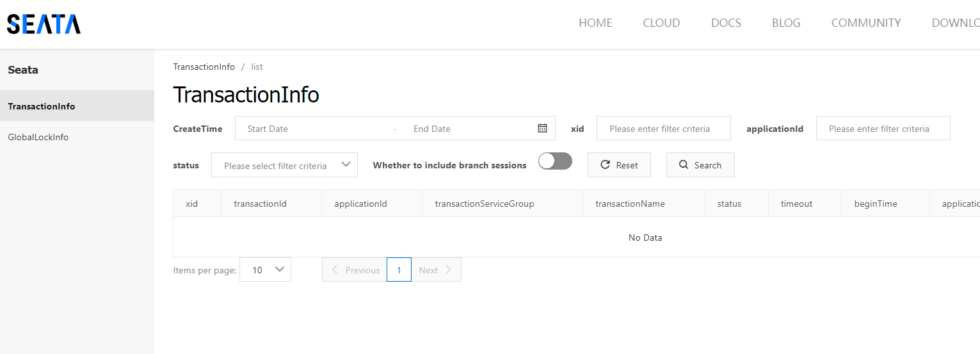Select GlobalLockInfo in the sidebar

click(x=77, y=137)
